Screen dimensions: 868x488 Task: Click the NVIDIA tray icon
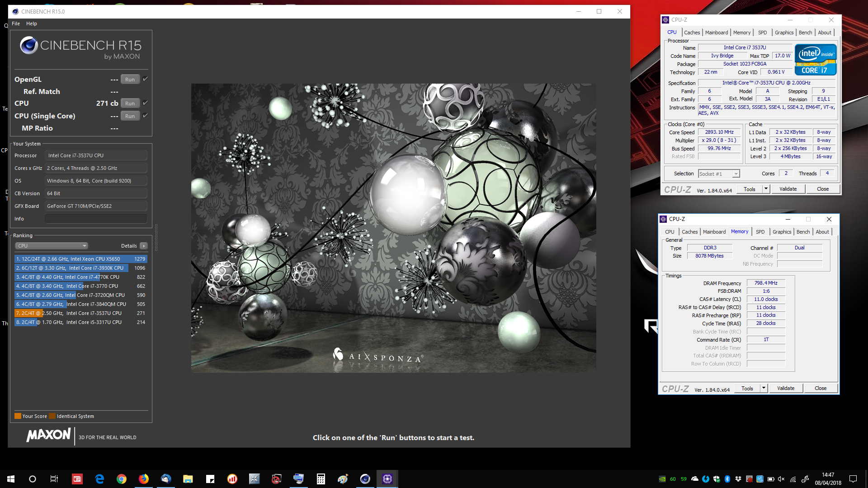(x=662, y=479)
